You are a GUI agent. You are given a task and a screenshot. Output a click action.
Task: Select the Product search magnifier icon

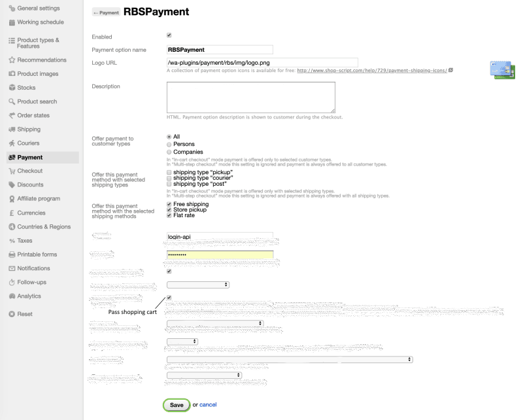pos(12,102)
